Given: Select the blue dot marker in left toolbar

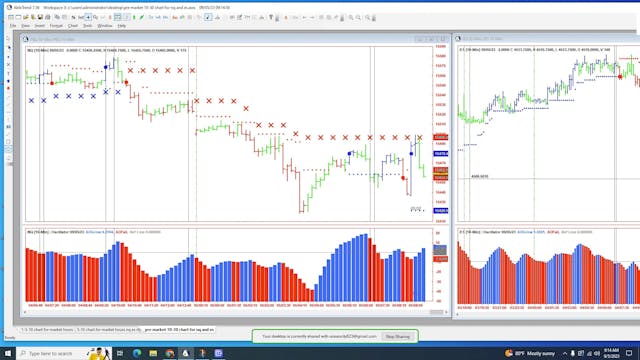Looking at the screenshot, I should 8,81.
